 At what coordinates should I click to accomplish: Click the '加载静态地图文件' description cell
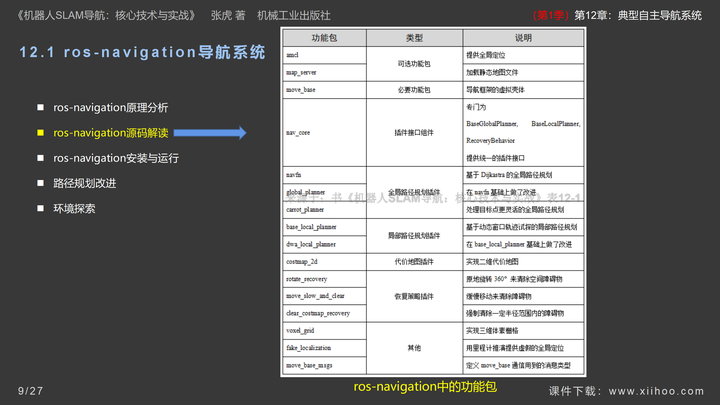(x=523, y=73)
